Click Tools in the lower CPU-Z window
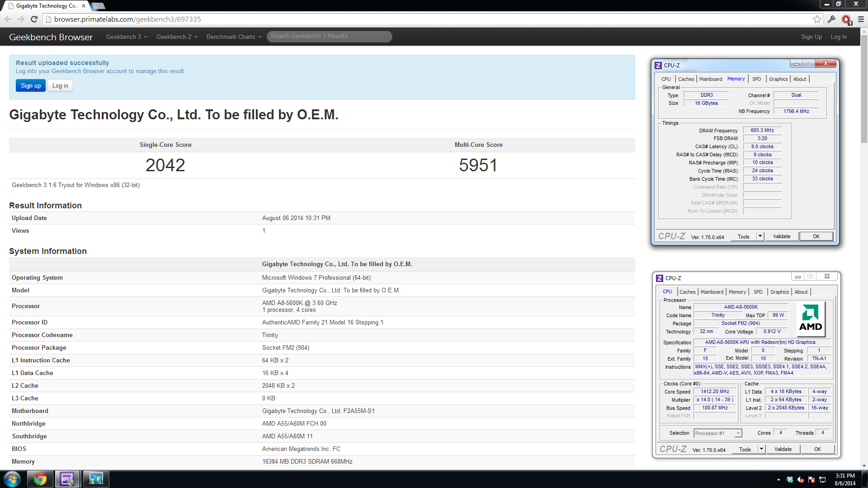 pos(745,449)
